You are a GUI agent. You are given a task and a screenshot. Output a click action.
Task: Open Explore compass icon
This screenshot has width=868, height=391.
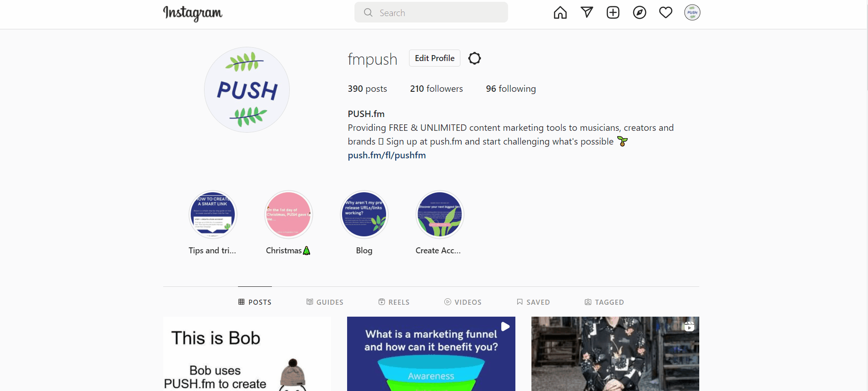[x=639, y=12]
